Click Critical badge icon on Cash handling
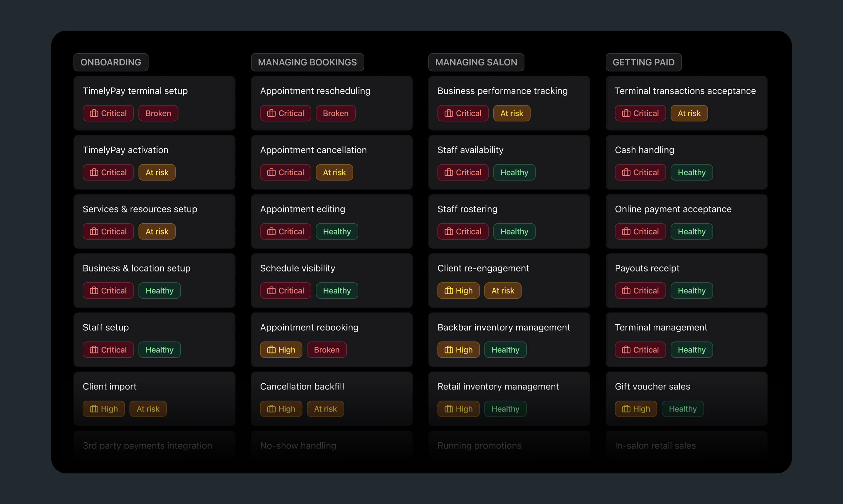Screen dimensions: 843x504 click(x=626, y=173)
